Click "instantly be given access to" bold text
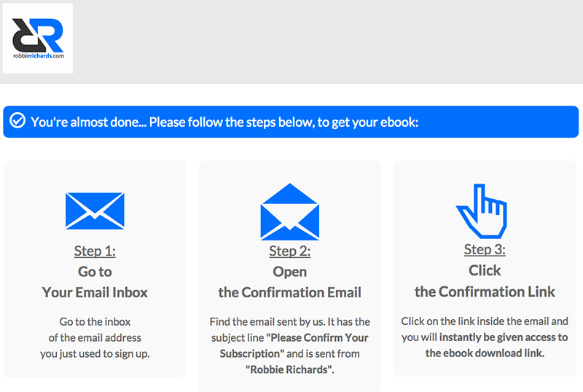 click(504, 337)
